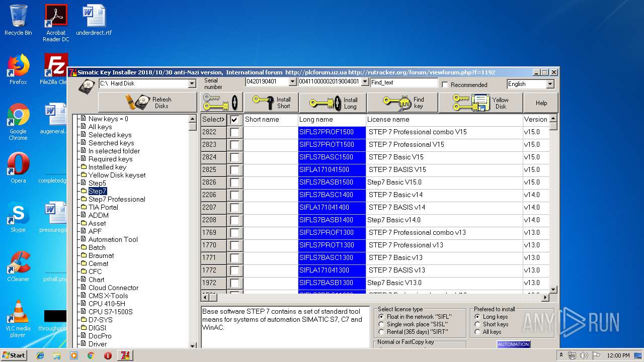The height and width of the screenshot is (362, 644).
Task: Launch Google Chrome from the desktop
Action: (18, 122)
